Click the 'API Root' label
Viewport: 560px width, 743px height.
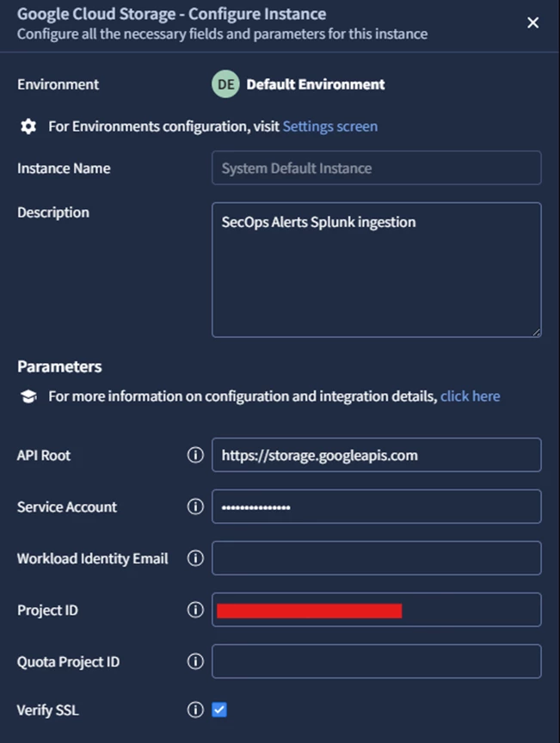click(x=44, y=456)
